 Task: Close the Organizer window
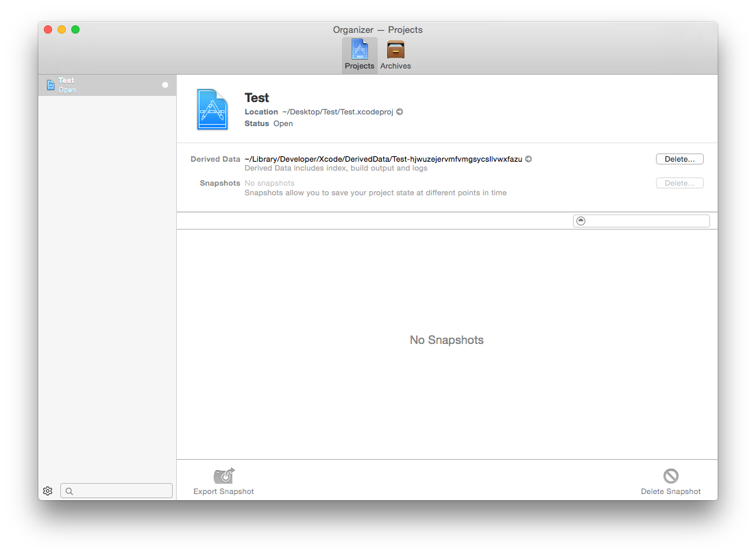click(48, 29)
